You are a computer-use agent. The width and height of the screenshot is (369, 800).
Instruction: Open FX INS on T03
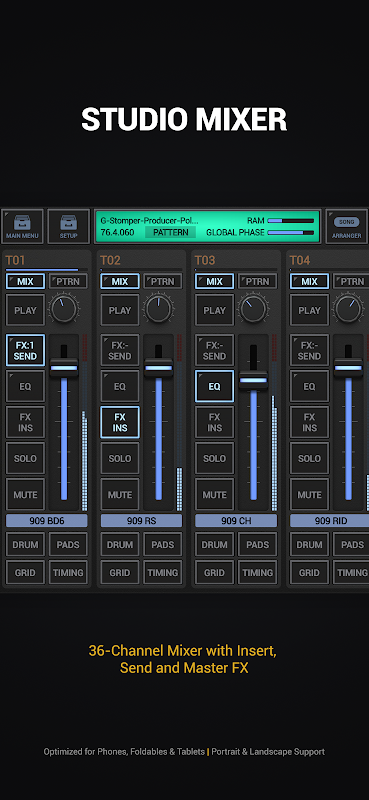pyautogui.click(x=215, y=422)
